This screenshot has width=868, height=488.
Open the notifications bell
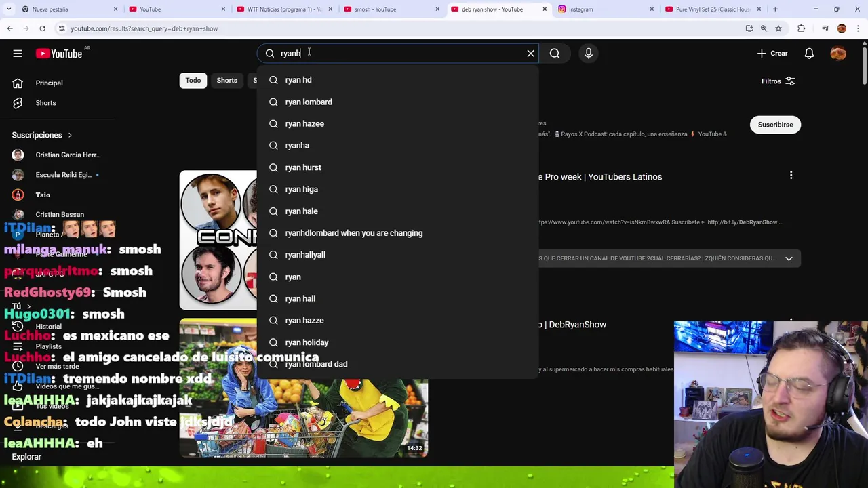[x=809, y=53]
